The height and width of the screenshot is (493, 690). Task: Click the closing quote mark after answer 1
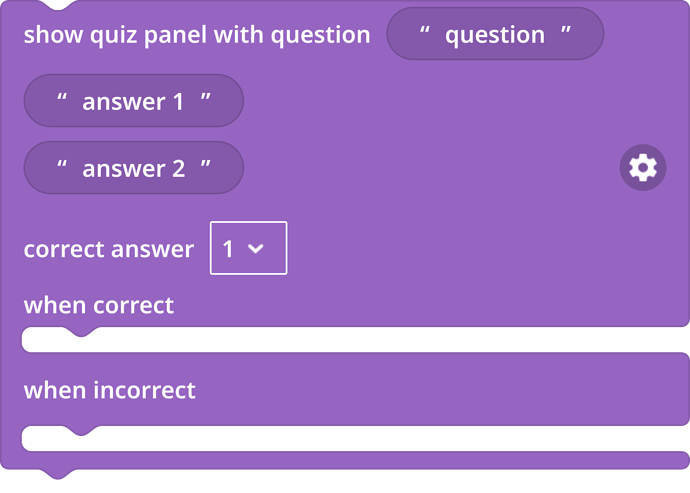(x=206, y=97)
